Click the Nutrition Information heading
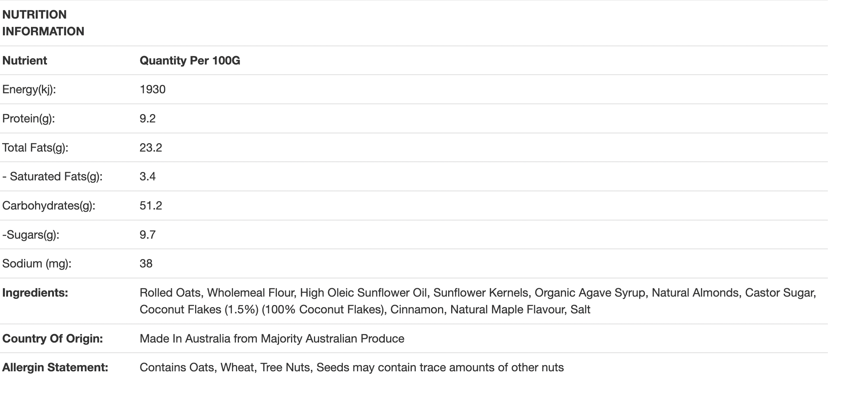868x395 pixels. click(43, 23)
